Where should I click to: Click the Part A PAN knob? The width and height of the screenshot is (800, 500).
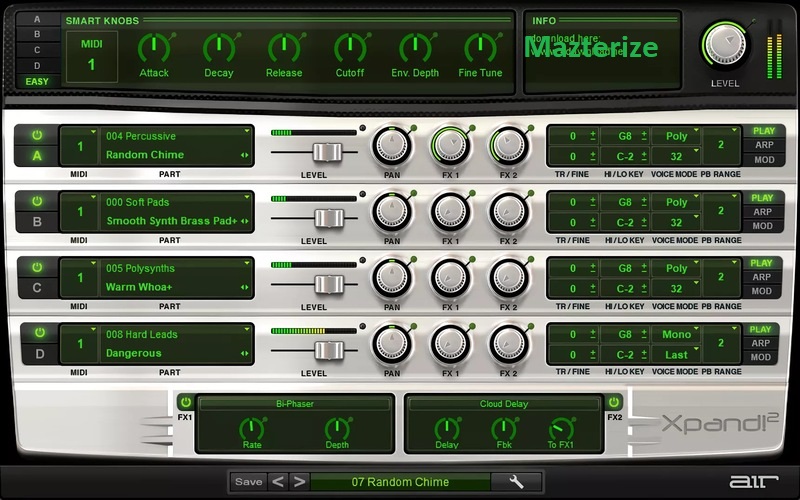(x=392, y=146)
